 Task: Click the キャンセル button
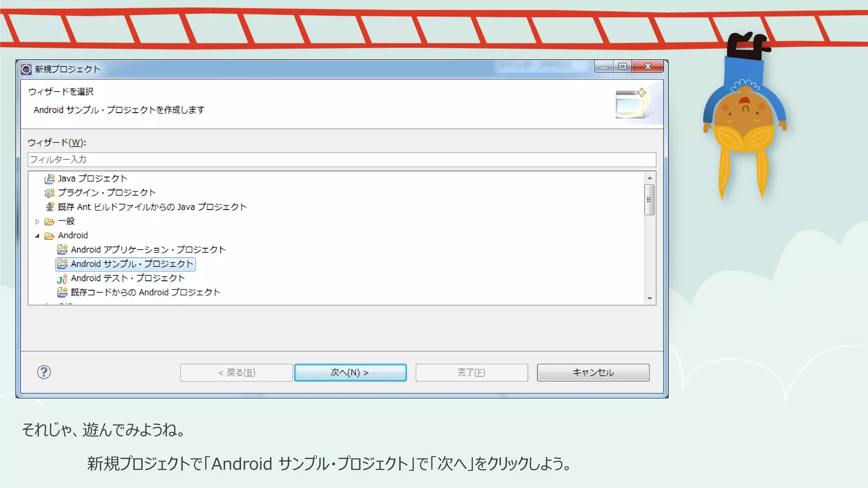point(593,372)
